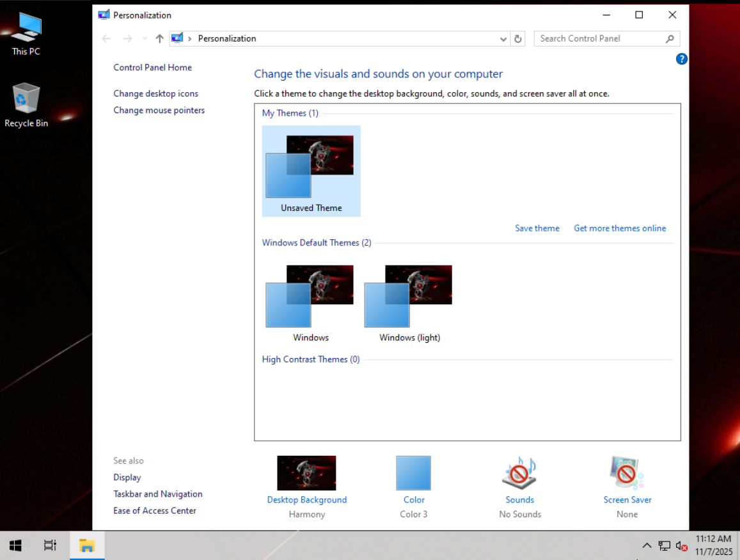This screenshot has width=740, height=560.
Task: Open the recent locations dropdown arrow
Action: (145, 39)
